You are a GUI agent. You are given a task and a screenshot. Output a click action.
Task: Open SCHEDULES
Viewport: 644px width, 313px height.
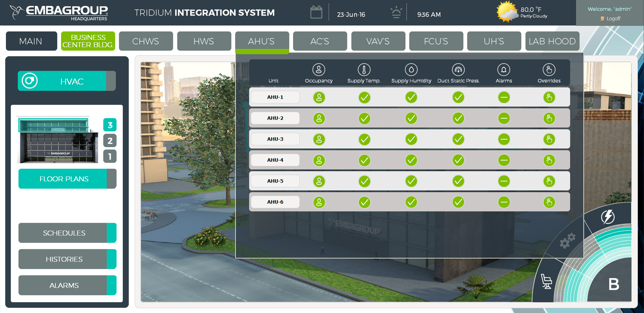(67, 233)
